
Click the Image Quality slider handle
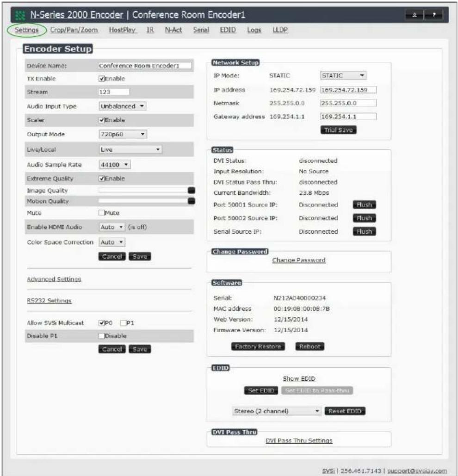192,190
